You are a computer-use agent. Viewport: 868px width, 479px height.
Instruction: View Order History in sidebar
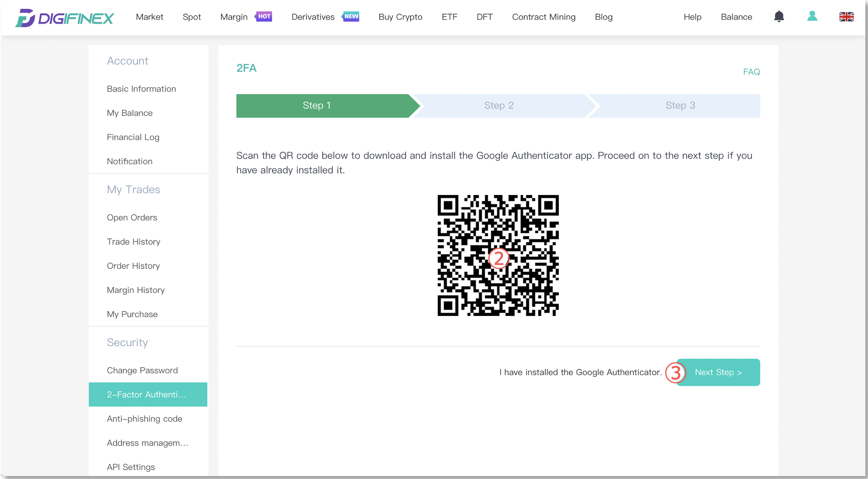tap(133, 266)
